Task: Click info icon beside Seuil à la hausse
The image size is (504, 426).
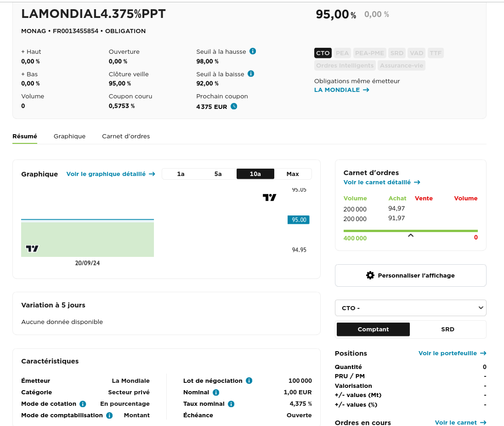Action: (253, 51)
